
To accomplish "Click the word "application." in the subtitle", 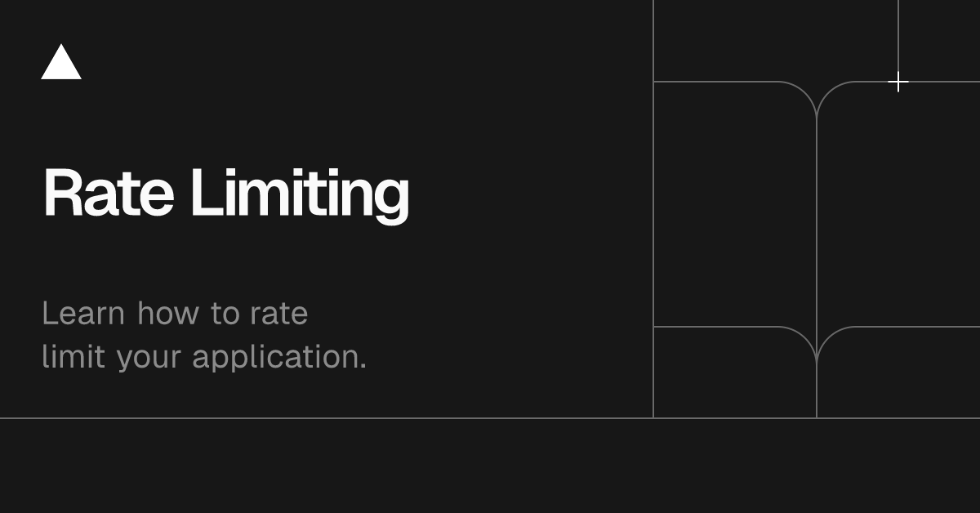I will pos(279,359).
